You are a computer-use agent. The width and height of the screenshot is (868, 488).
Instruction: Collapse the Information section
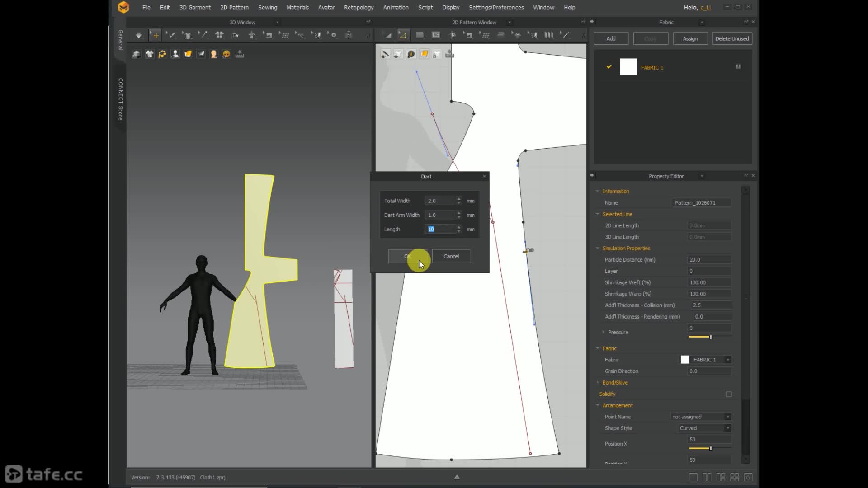pyautogui.click(x=597, y=191)
